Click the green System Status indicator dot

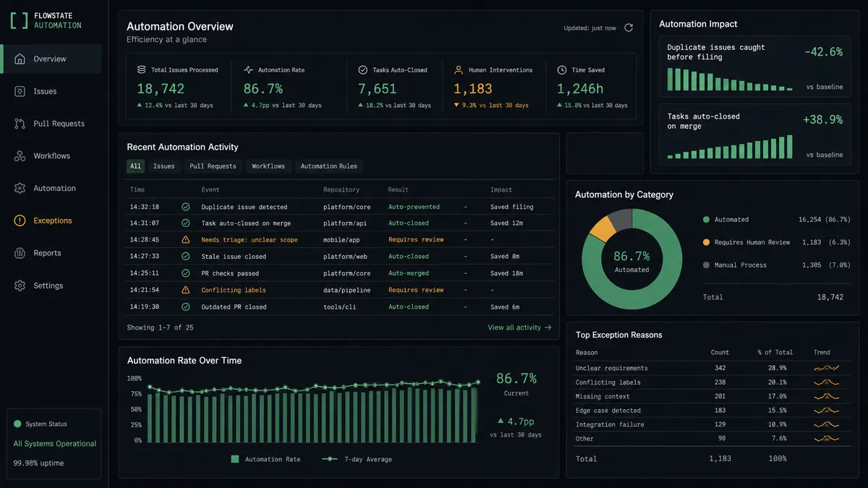[x=17, y=424]
